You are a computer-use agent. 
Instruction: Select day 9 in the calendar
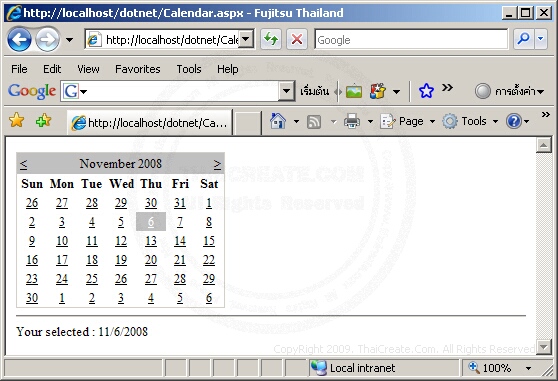point(32,241)
